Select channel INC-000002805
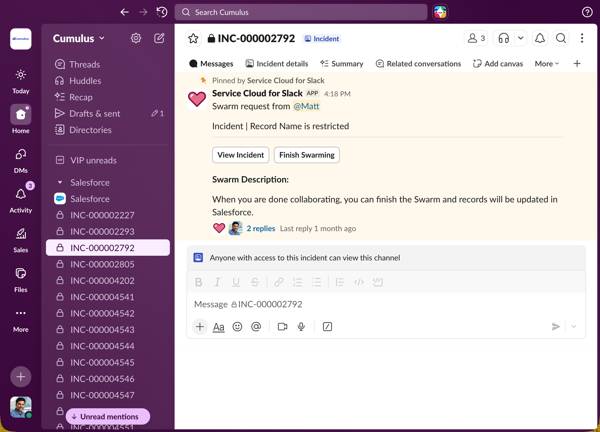The image size is (600, 432). point(108,264)
